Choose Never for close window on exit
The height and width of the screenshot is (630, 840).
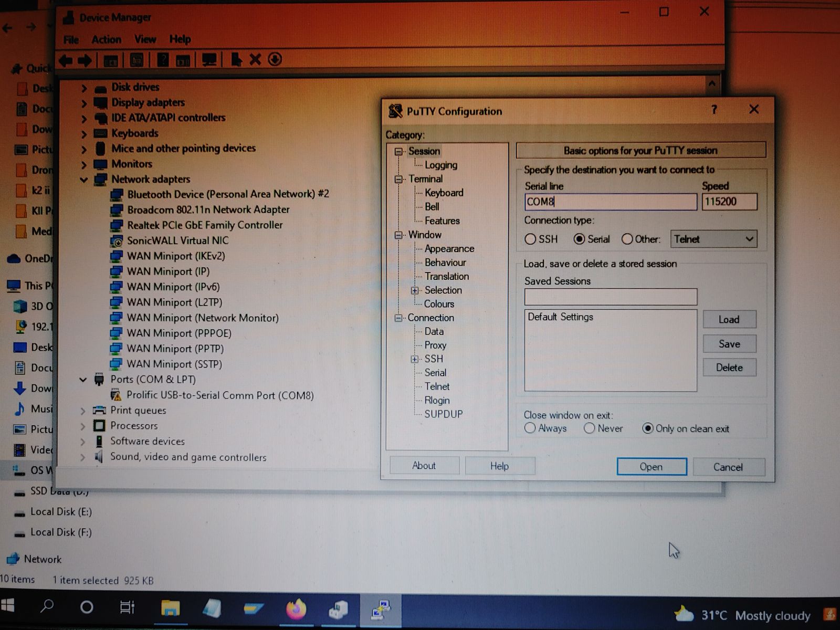[x=590, y=428]
